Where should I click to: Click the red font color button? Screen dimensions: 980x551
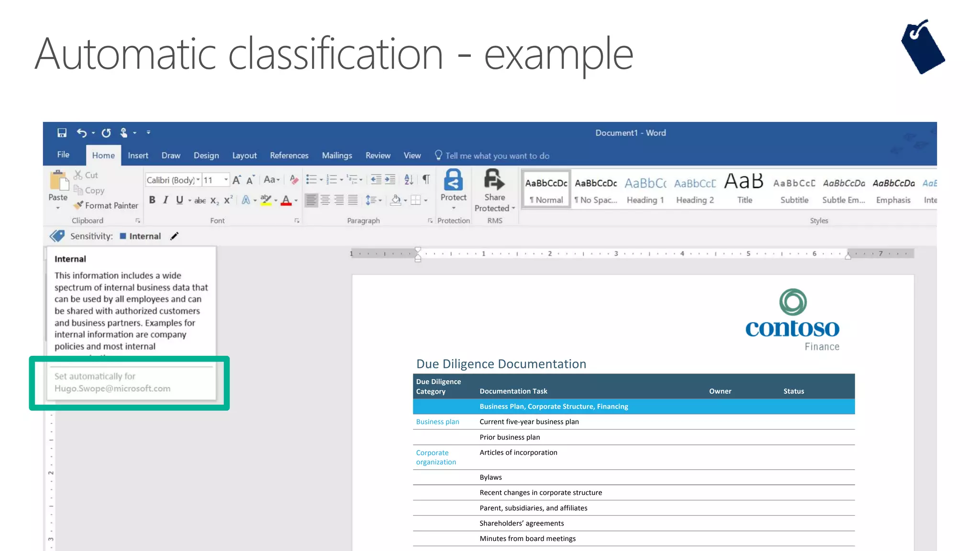pos(286,200)
